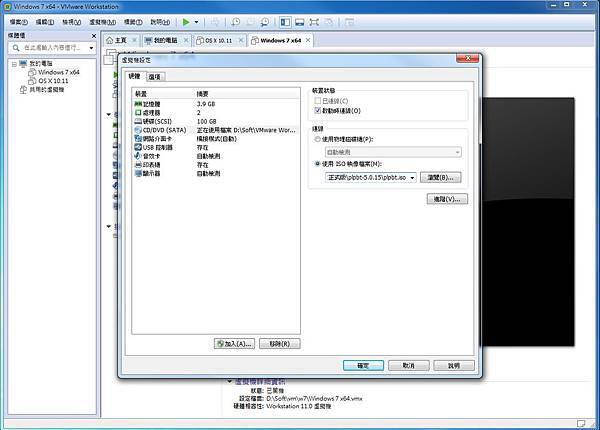The image size is (600, 430).
Task: Click into the library search field
Action: click(x=54, y=48)
